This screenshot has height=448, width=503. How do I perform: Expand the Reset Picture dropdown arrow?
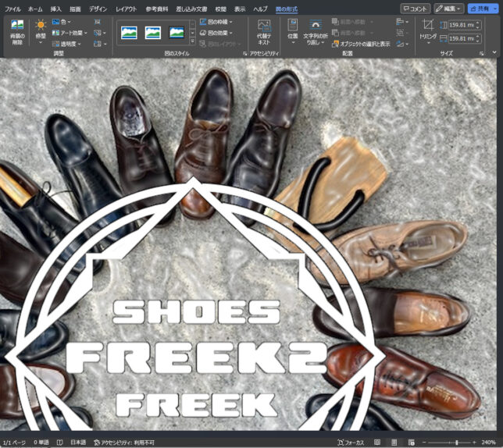click(105, 44)
